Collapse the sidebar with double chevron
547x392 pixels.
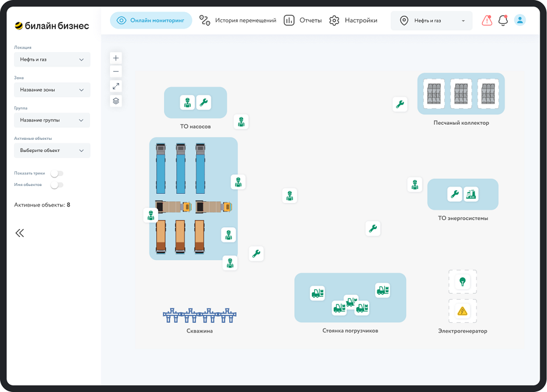(x=20, y=233)
